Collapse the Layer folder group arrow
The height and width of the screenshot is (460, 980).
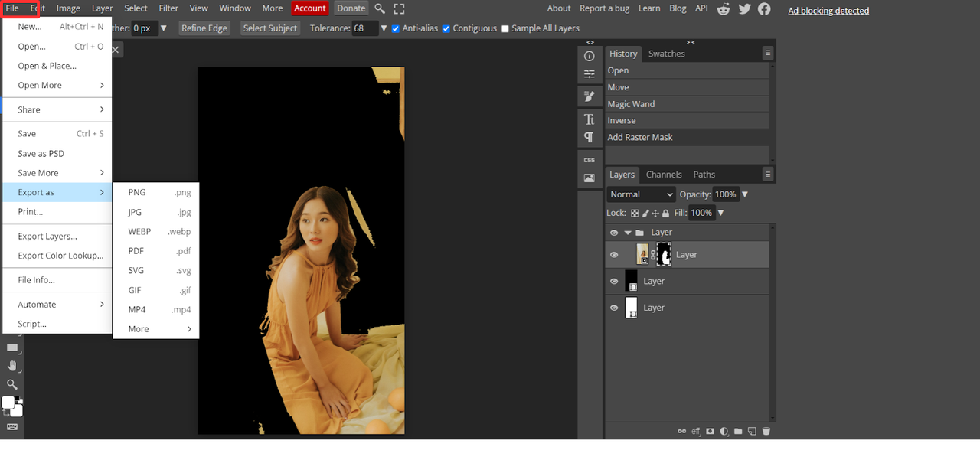click(x=628, y=233)
